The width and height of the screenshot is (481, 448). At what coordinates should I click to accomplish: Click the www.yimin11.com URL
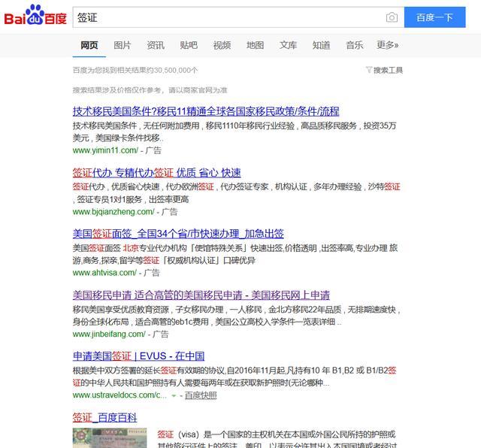105,150
